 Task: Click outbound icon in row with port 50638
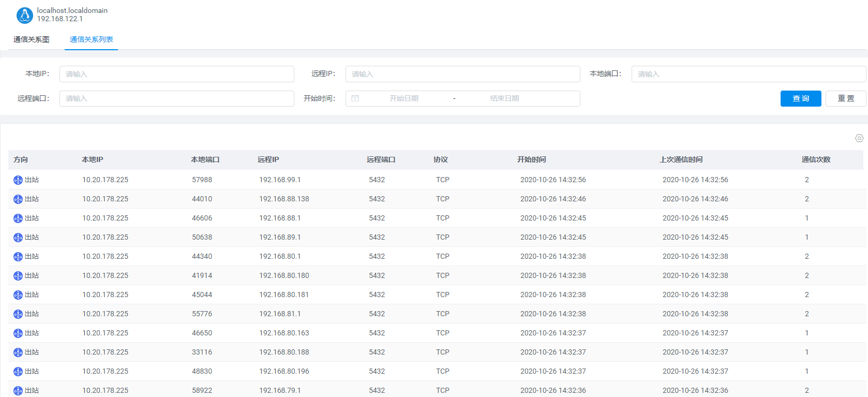(18, 238)
